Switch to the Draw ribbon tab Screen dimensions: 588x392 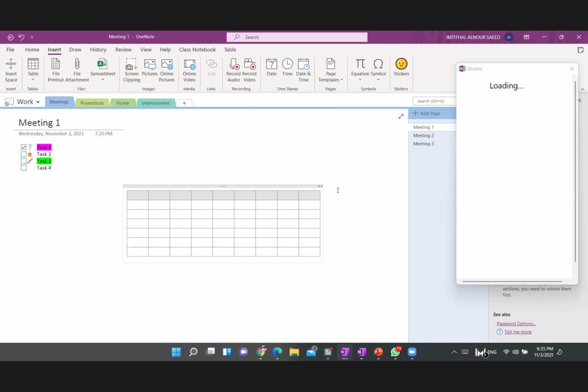click(x=75, y=50)
